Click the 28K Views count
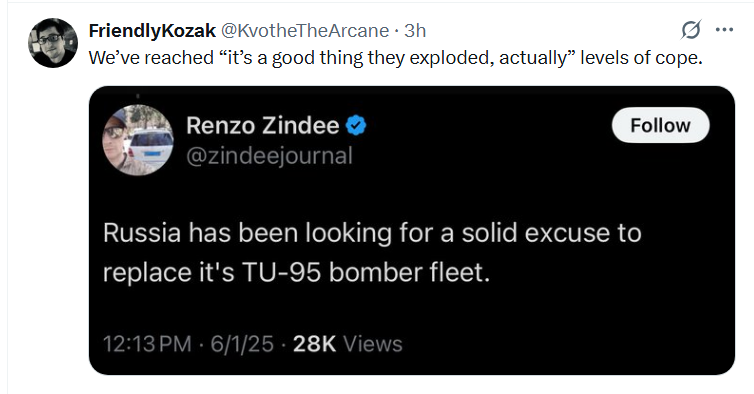The height and width of the screenshot is (394, 754). [347, 344]
